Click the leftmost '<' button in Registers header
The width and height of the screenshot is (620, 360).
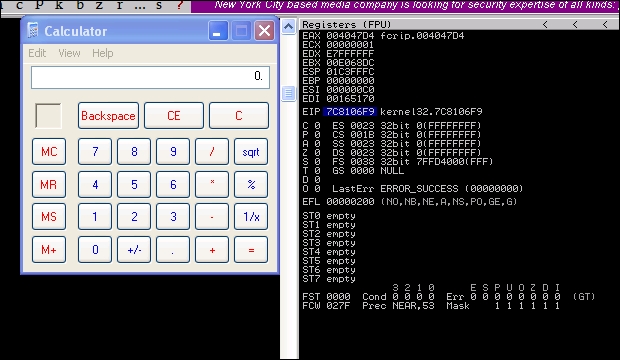pyautogui.click(x=546, y=25)
